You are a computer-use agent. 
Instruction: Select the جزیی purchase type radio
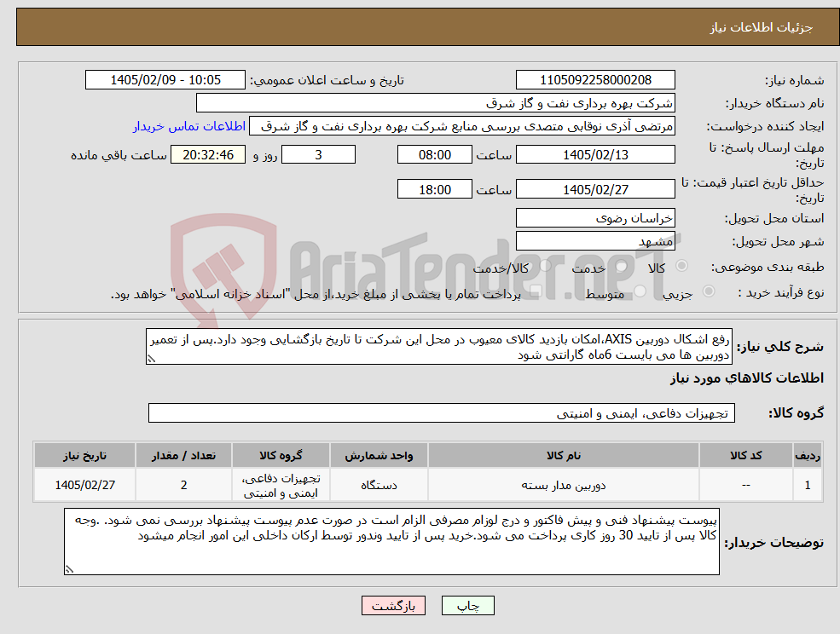click(x=708, y=291)
